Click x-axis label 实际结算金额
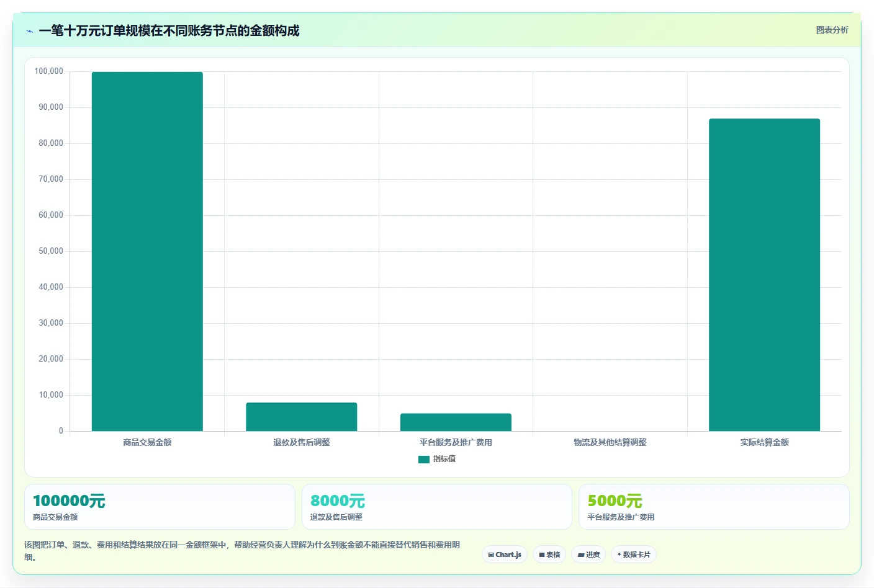Screen dimensions: 874x588 [764, 442]
